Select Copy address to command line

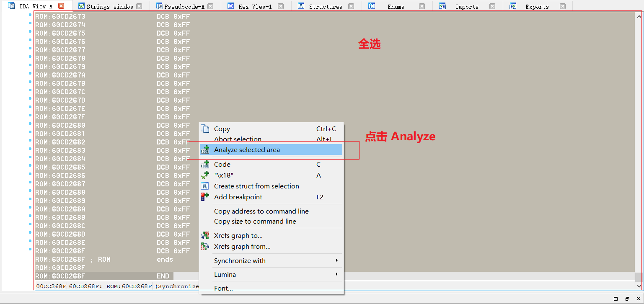click(261, 211)
